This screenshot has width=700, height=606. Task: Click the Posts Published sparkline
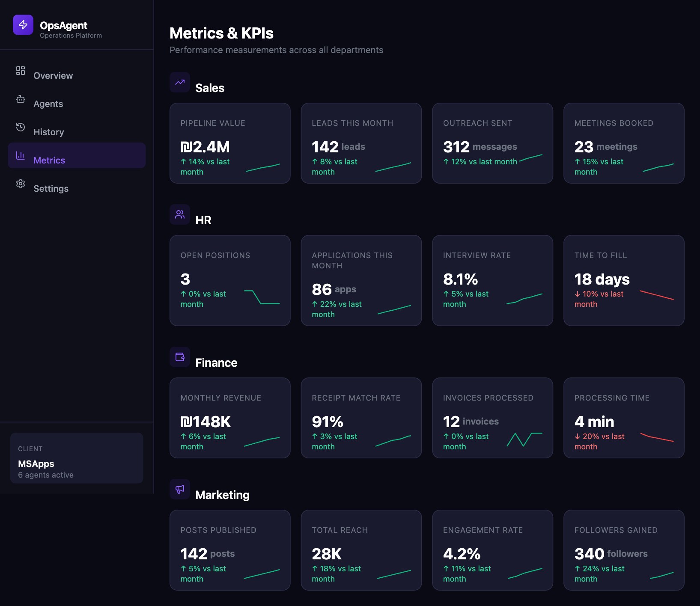tap(262, 574)
